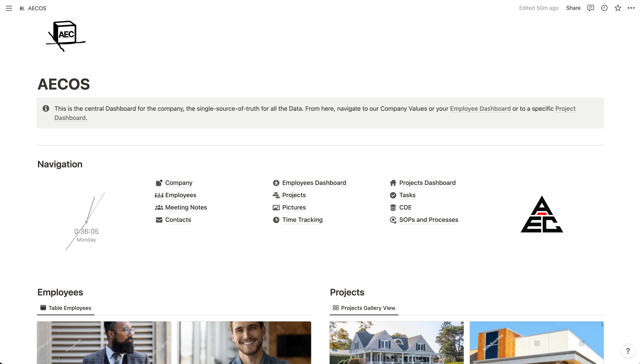Open the Employee Dashboard link in callout
640x364 pixels.
pyautogui.click(x=480, y=109)
